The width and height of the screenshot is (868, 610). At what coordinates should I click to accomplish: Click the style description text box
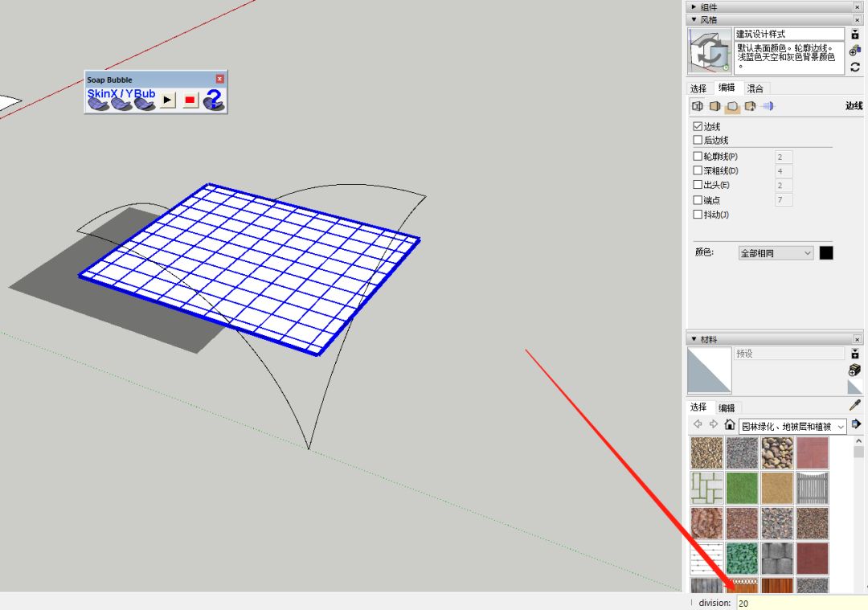(789, 58)
